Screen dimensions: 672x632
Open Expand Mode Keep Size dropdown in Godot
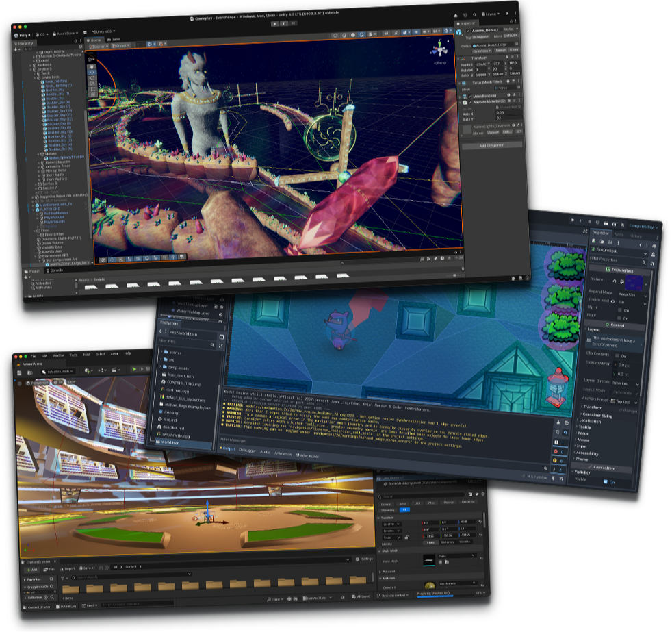point(632,294)
